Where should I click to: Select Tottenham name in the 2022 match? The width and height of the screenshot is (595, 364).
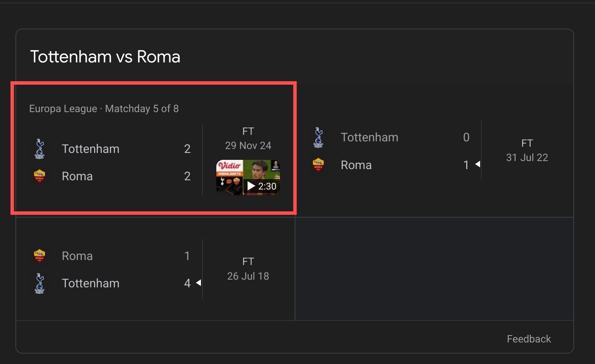[369, 138]
